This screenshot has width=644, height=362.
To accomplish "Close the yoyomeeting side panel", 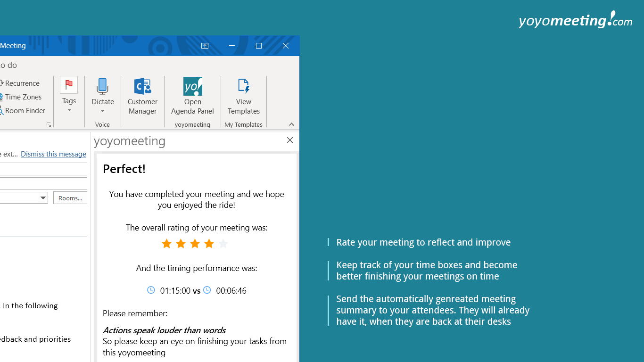I will (290, 140).
